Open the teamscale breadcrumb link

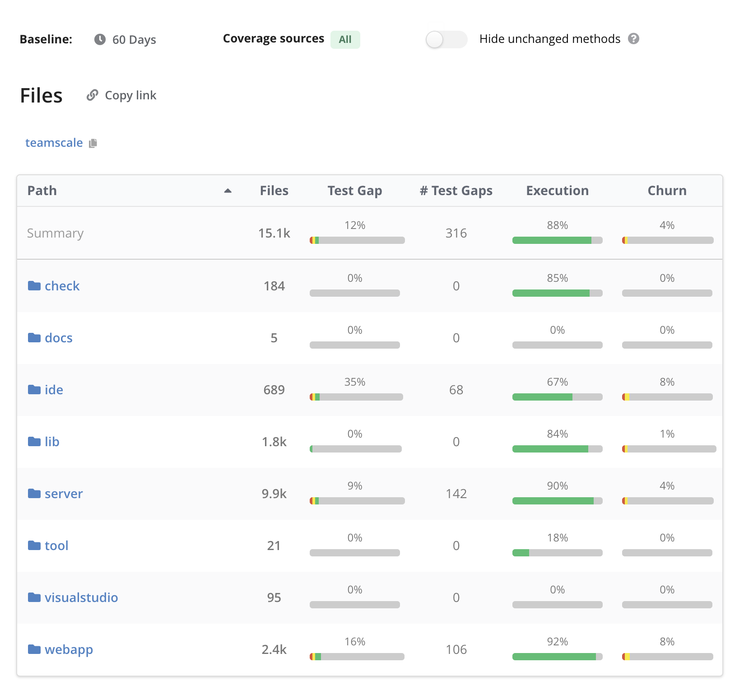pyautogui.click(x=54, y=142)
